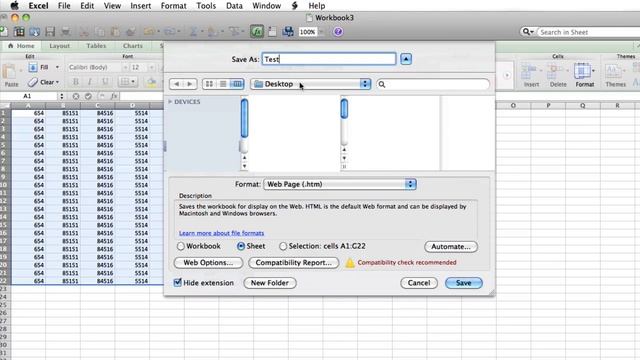Open the green fx Formula Builder icon
This screenshot has width=640, height=360.
click(257, 31)
